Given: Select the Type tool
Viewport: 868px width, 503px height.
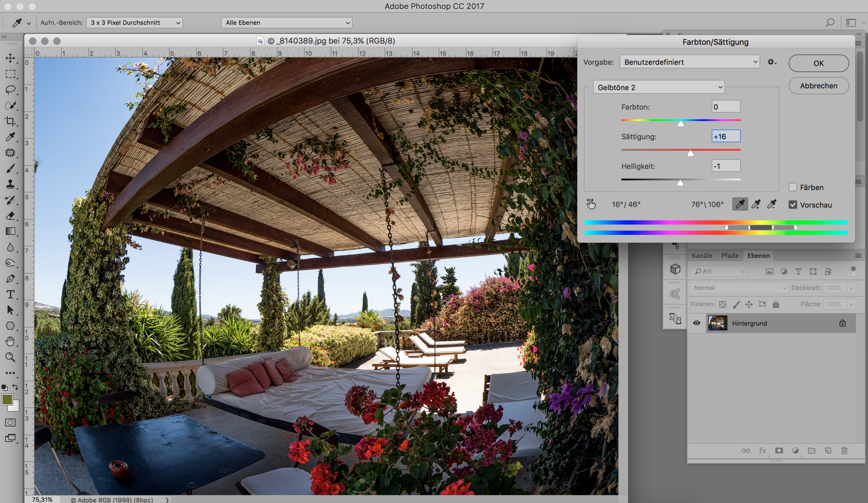Looking at the screenshot, I should (x=10, y=294).
